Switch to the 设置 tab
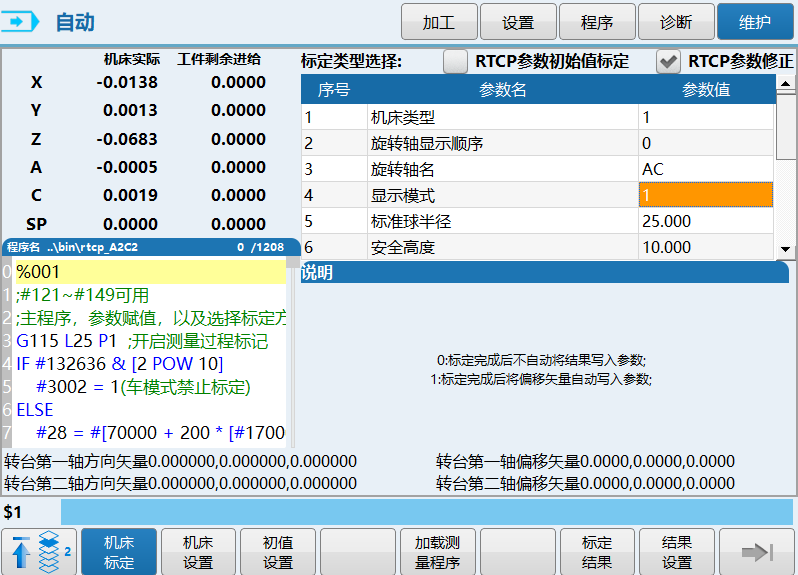798x575 pixels. coord(518,21)
